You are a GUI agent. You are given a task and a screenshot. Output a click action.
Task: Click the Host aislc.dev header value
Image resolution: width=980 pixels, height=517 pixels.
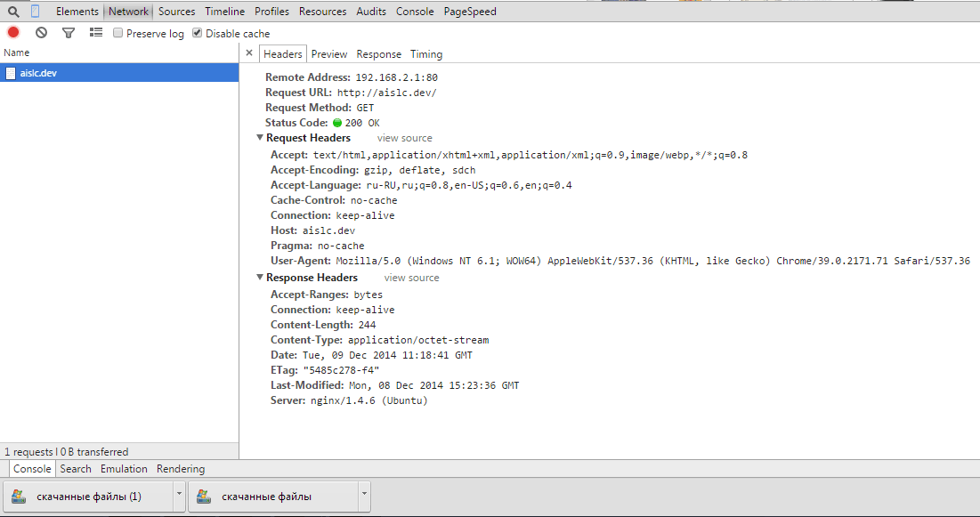328,230
